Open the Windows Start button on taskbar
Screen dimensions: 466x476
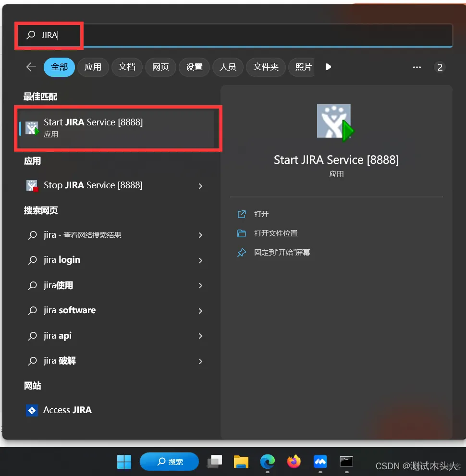pyautogui.click(x=124, y=462)
